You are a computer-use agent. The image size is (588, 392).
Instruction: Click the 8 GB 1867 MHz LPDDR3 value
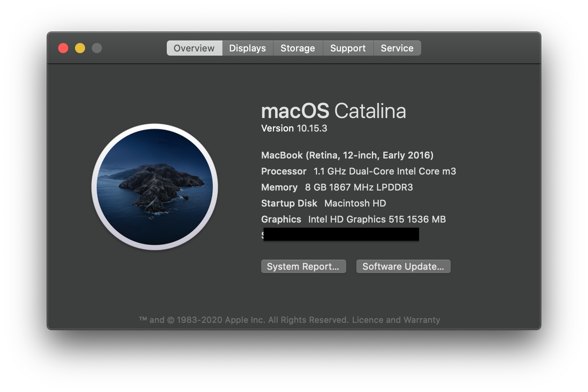click(359, 187)
